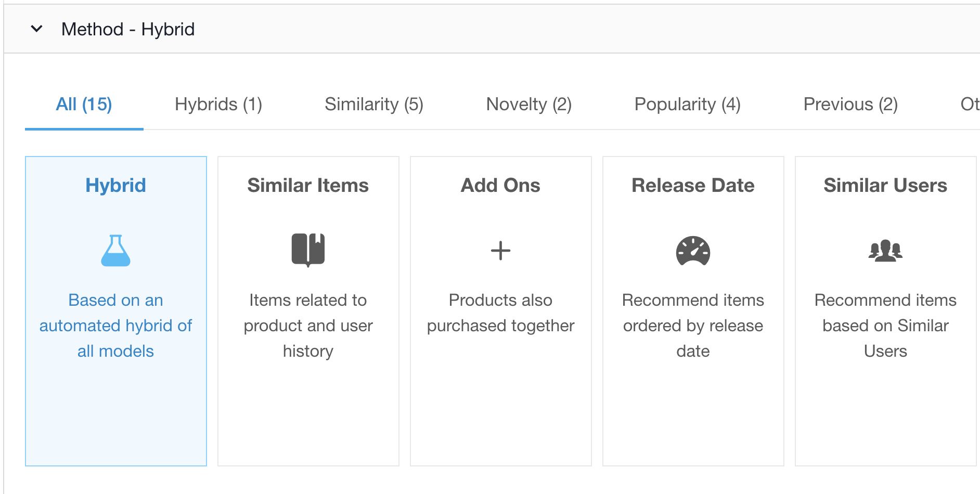Show the Novelty (2) tab

point(529,105)
